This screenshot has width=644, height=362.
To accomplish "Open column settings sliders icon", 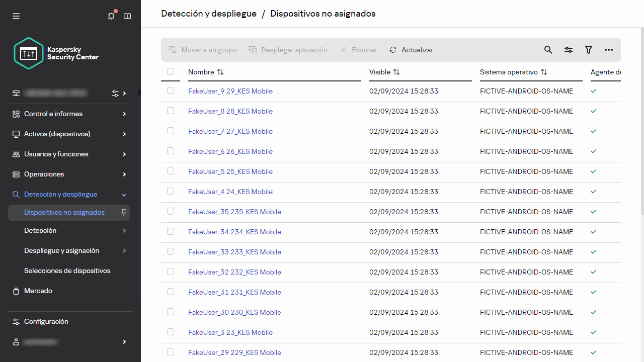I will (569, 50).
